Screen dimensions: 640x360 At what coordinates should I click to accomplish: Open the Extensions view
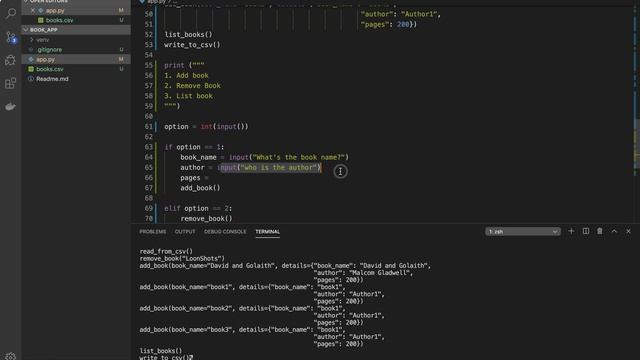(10, 83)
